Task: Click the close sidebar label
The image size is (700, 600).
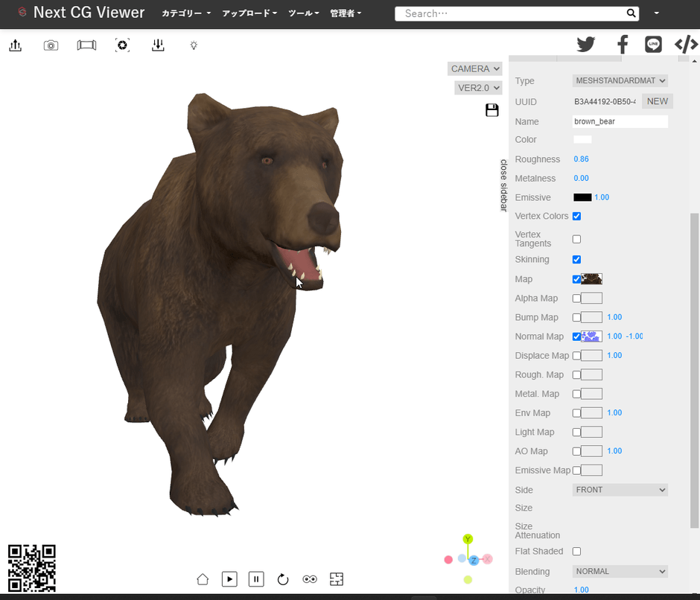Action: tap(505, 185)
